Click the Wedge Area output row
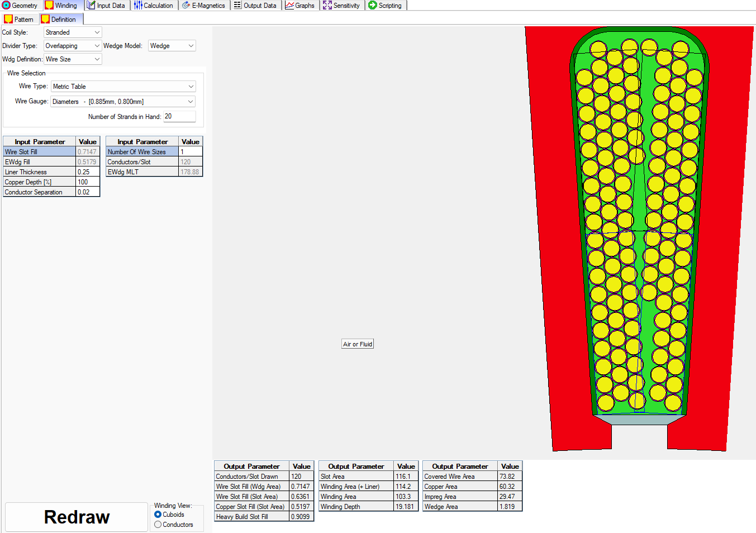756x533 pixels. point(472,507)
